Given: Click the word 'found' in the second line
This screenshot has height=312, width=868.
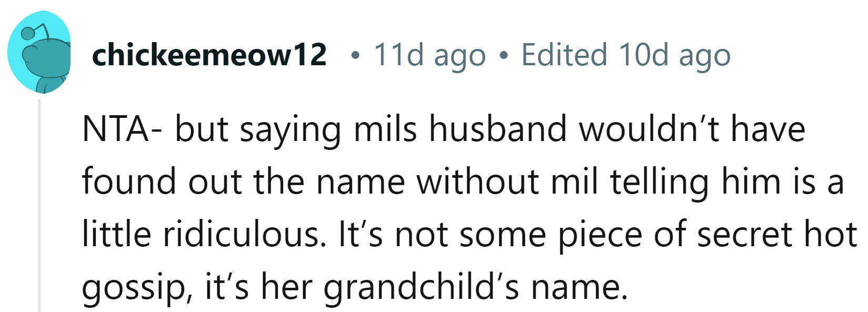Looking at the screenshot, I should pyautogui.click(x=129, y=182).
